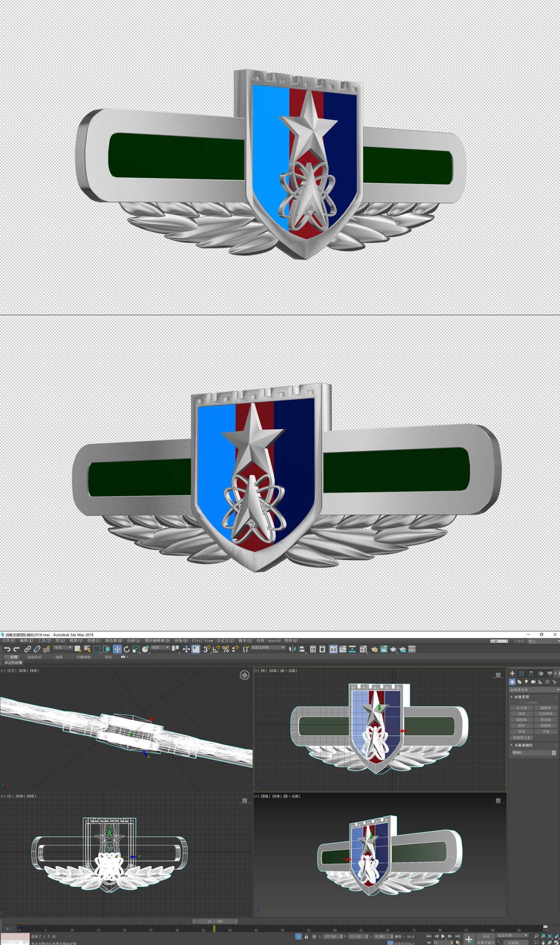This screenshot has height=945, width=560.
Task: Toggle 自动 auto key button
Action: coord(486,936)
